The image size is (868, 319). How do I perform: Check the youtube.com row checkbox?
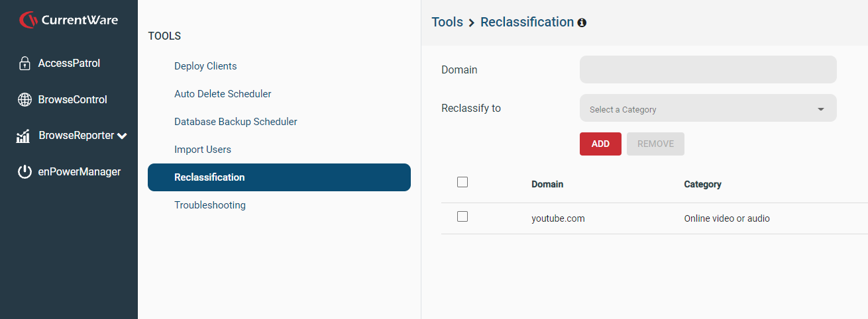click(462, 216)
